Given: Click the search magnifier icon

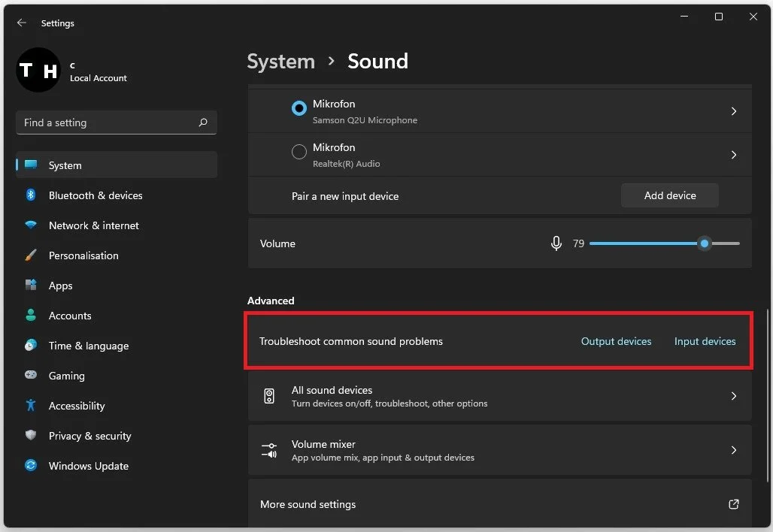Looking at the screenshot, I should [x=203, y=122].
